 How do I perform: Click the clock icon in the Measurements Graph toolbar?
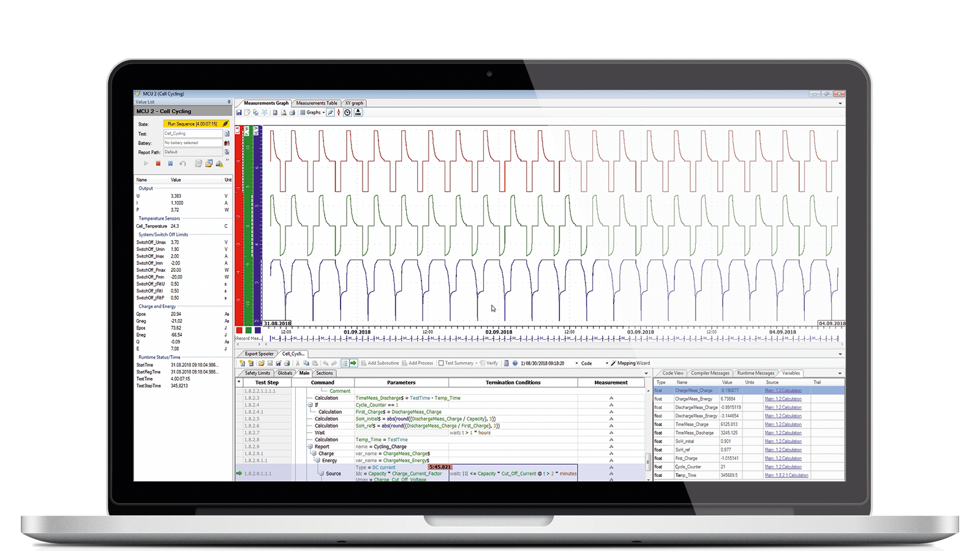tap(347, 113)
